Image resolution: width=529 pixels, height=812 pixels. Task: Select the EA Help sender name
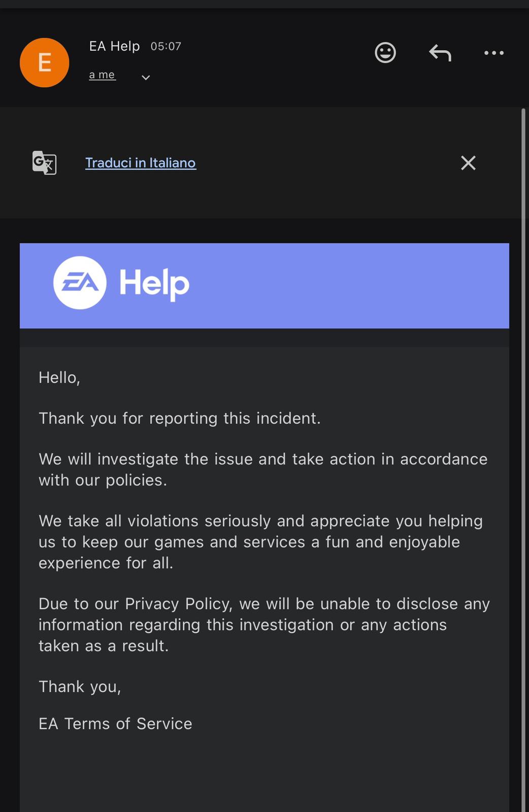click(114, 46)
